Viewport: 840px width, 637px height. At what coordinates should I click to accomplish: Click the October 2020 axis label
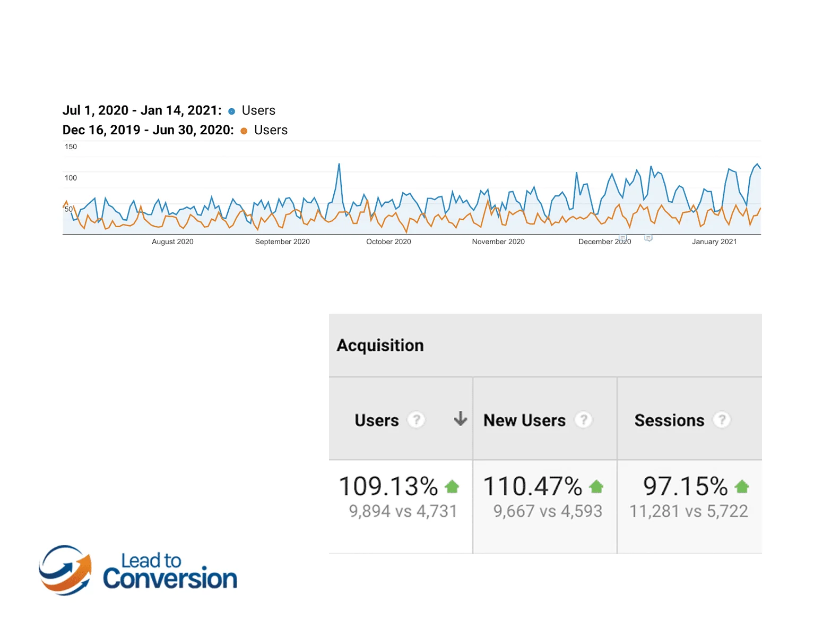pos(388,242)
